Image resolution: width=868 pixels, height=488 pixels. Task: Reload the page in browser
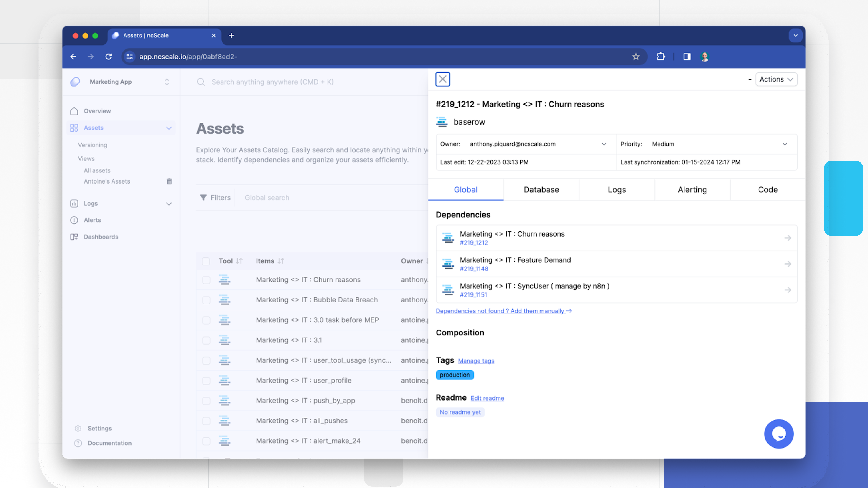[x=108, y=57]
